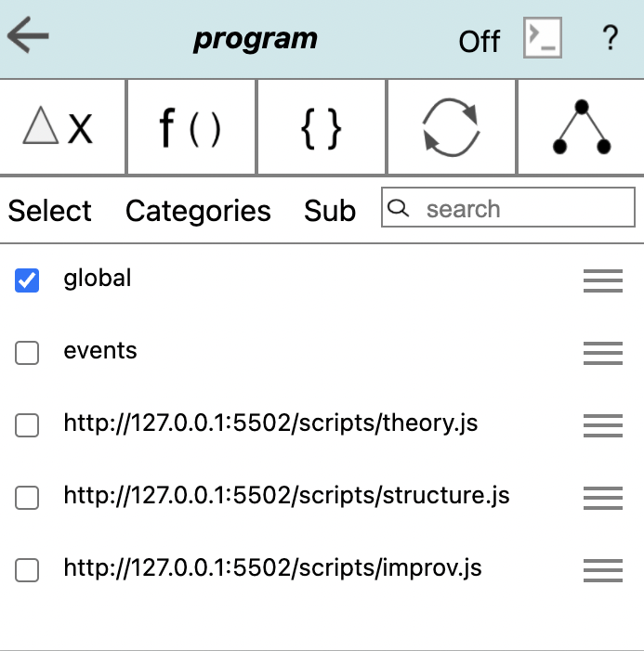Image resolution: width=644 pixels, height=651 pixels.
Task: Open the f() functions tab
Action: (x=191, y=126)
